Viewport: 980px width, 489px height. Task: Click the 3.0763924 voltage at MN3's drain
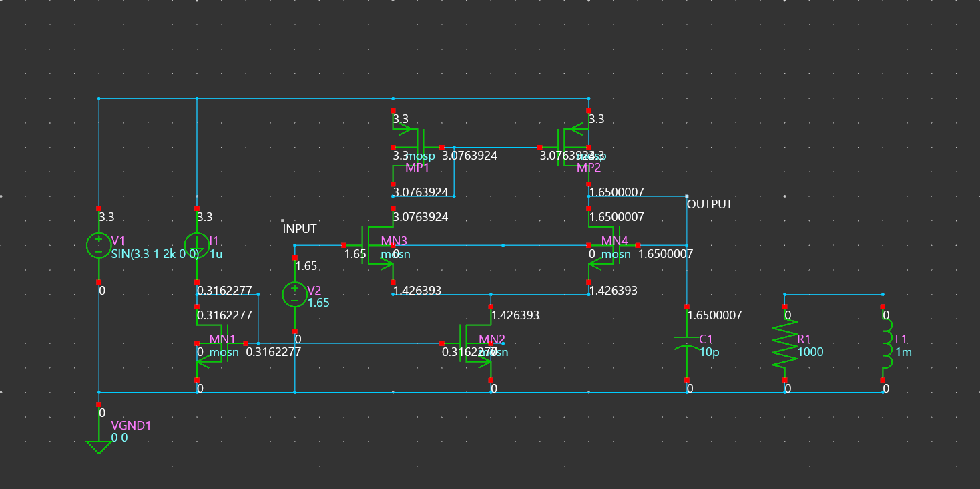click(x=421, y=217)
